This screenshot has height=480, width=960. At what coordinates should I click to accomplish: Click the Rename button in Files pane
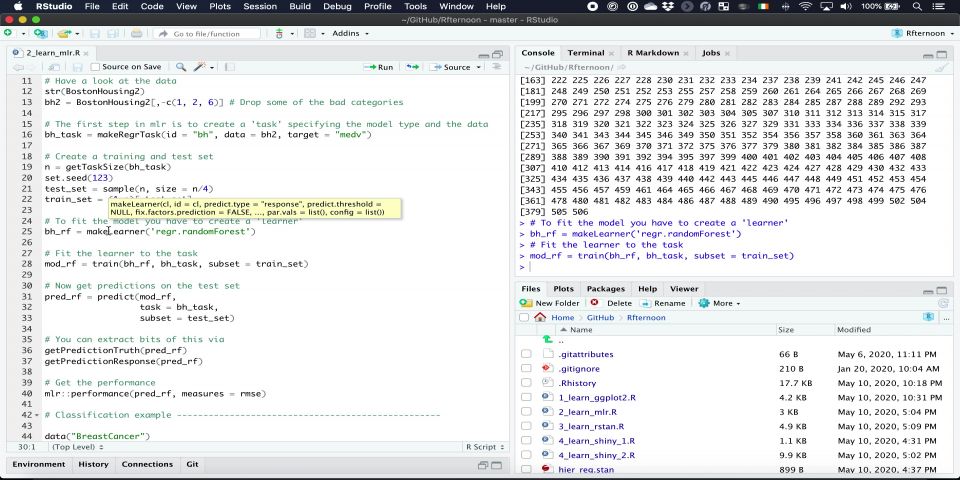point(662,303)
